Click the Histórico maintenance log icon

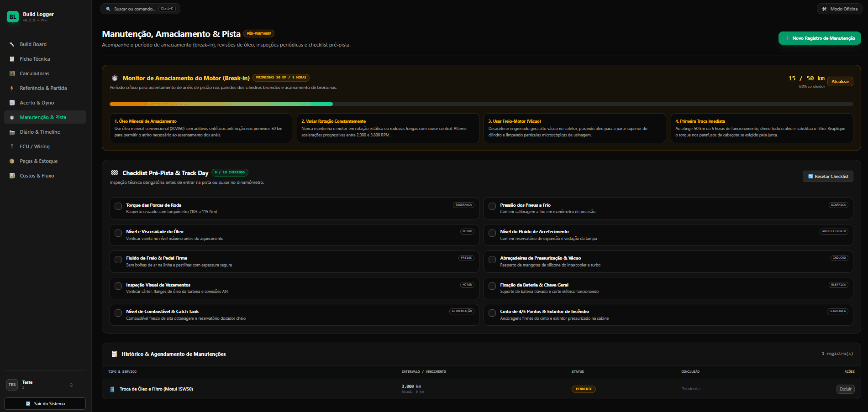115,354
